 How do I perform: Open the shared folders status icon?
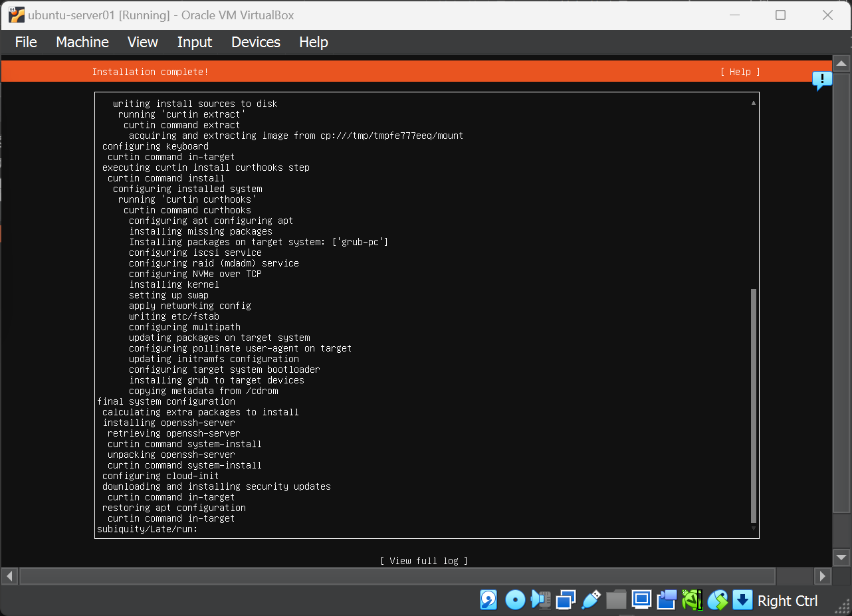coord(616,600)
